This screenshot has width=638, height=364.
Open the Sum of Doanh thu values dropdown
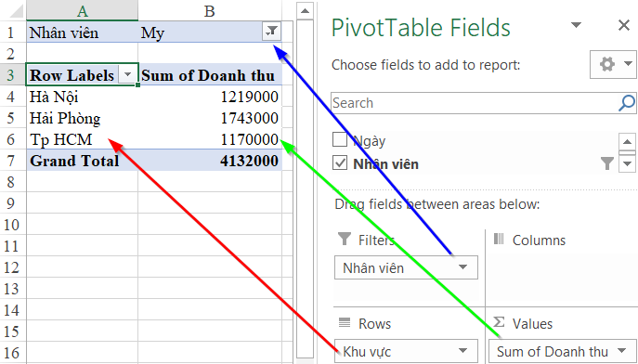point(621,351)
